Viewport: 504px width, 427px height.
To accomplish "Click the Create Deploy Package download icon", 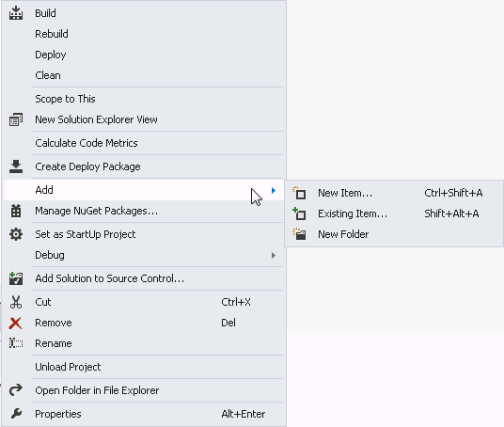I will point(16,166).
